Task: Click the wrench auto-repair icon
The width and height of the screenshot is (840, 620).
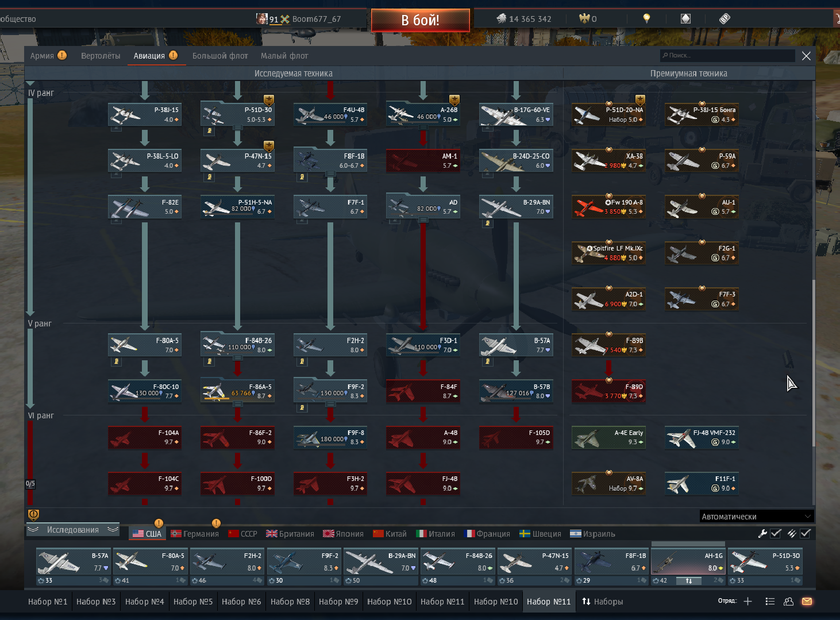Action: [x=762, y=533]
